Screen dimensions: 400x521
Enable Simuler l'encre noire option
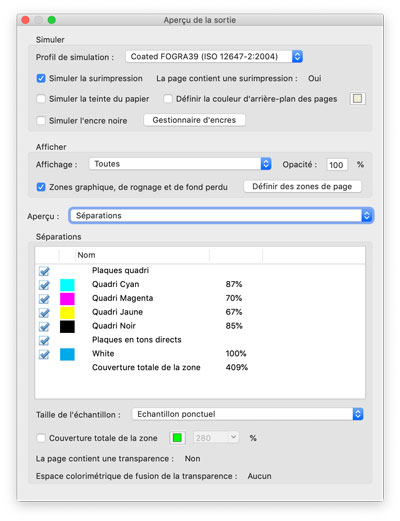(41, 120)
